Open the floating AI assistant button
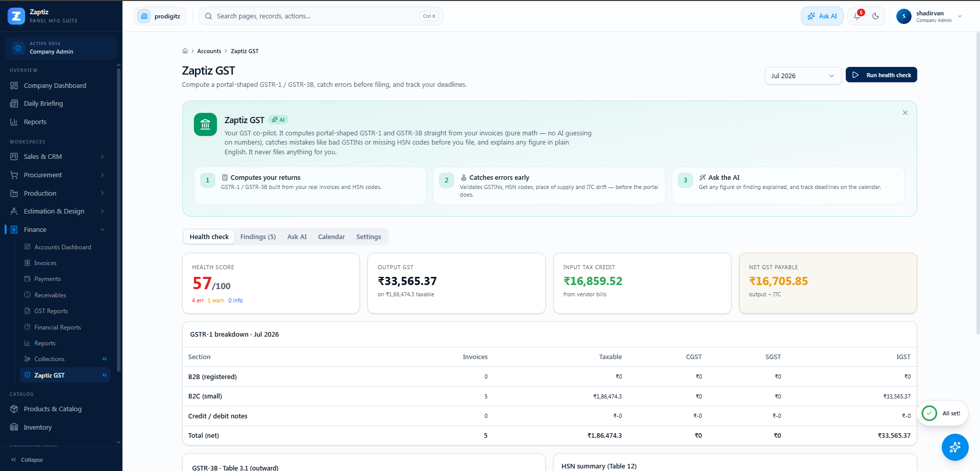 tap(955, 448)
